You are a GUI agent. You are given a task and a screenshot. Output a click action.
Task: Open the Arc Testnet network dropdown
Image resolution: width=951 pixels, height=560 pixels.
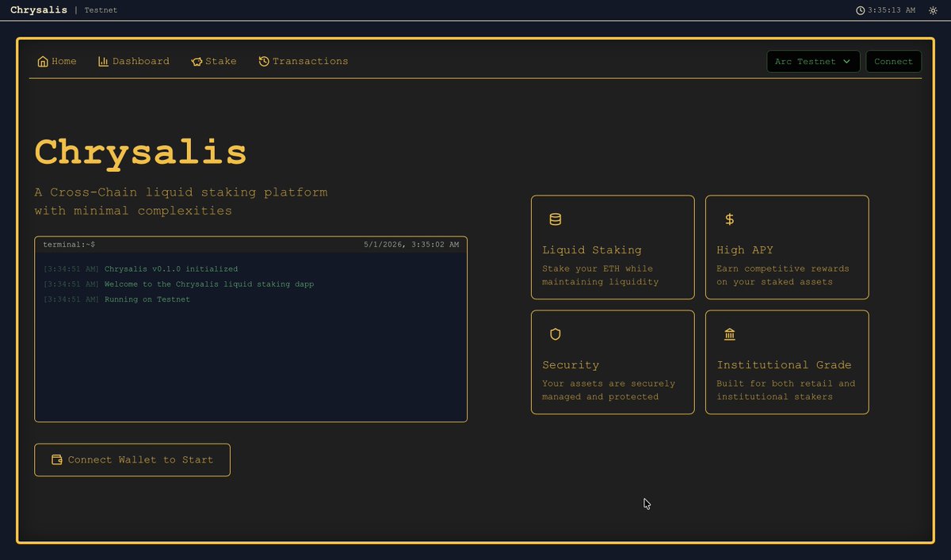(x=813, y=62)
